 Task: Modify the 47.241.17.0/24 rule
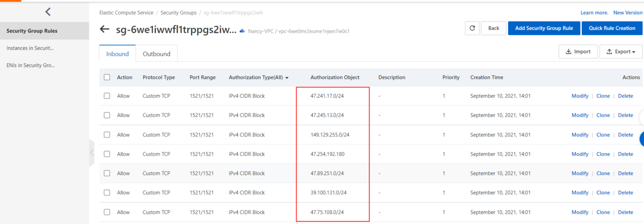click(x=580, y=96)
